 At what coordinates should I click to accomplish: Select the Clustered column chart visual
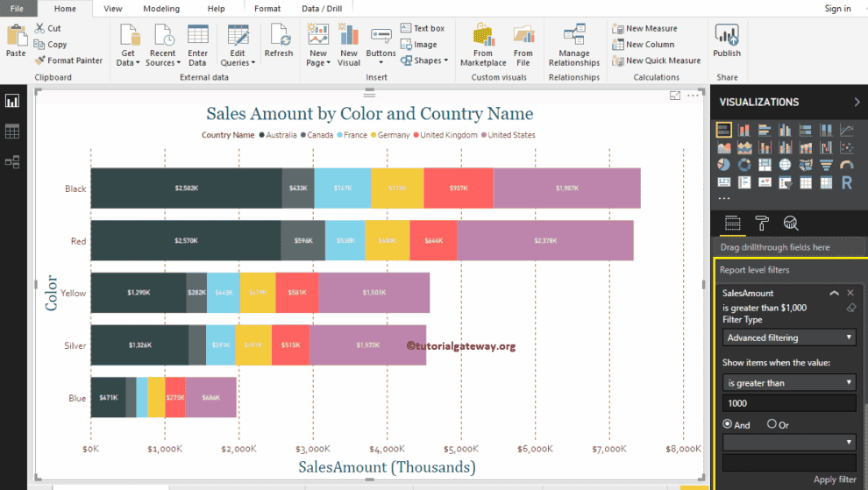pos(785,130)
